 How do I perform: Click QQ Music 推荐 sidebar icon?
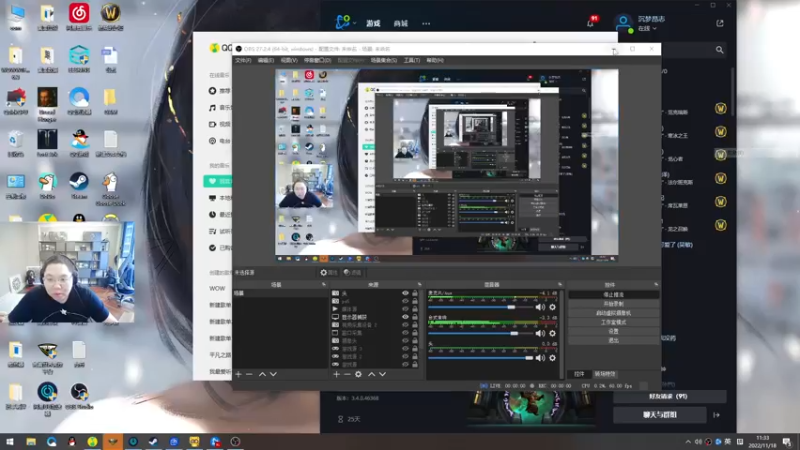point(212,91)
